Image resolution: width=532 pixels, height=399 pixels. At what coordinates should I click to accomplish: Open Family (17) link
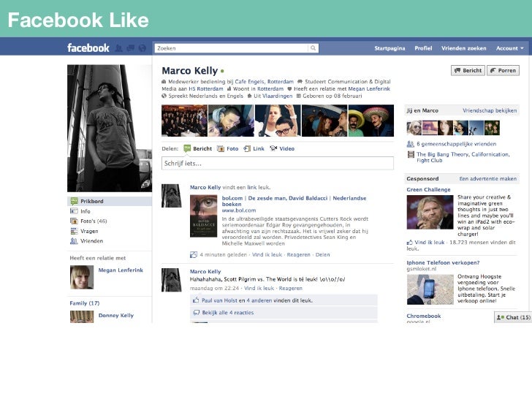(85, 303)
